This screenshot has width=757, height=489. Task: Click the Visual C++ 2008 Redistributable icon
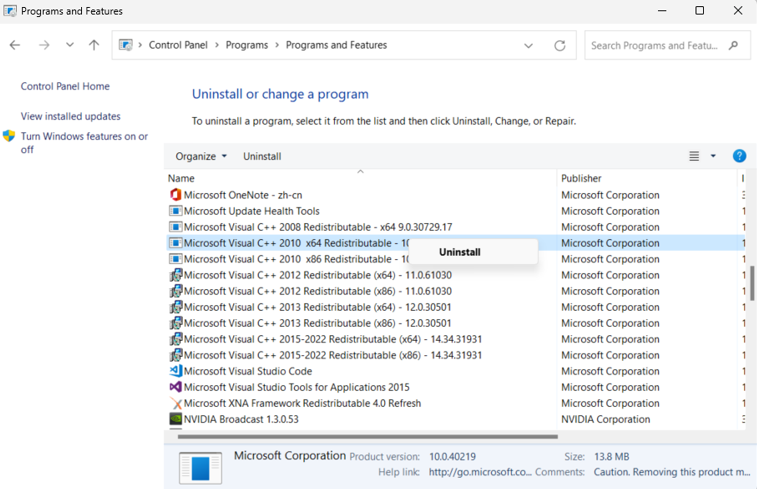pyautogui.click(x=175, y=227)
